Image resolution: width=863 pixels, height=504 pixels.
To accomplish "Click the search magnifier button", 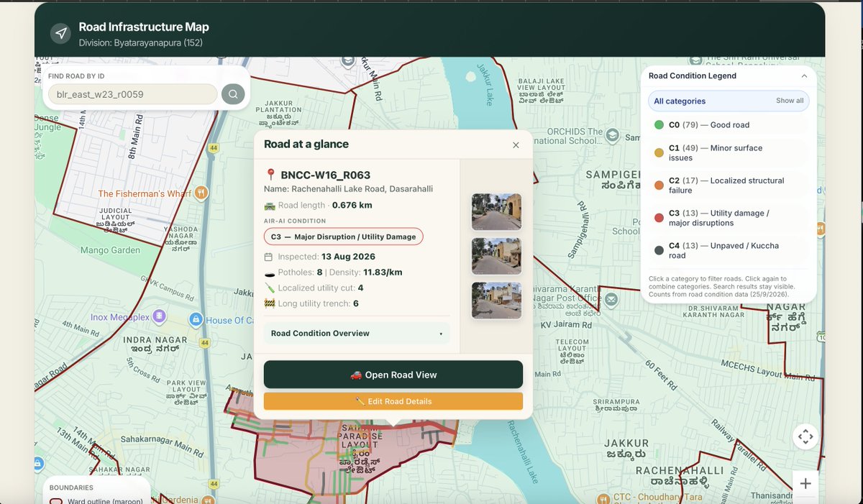I will pos(233,93).
